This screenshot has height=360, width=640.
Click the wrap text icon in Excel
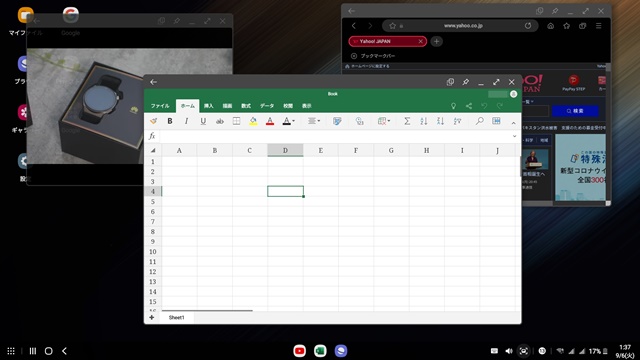click(337, 121)
